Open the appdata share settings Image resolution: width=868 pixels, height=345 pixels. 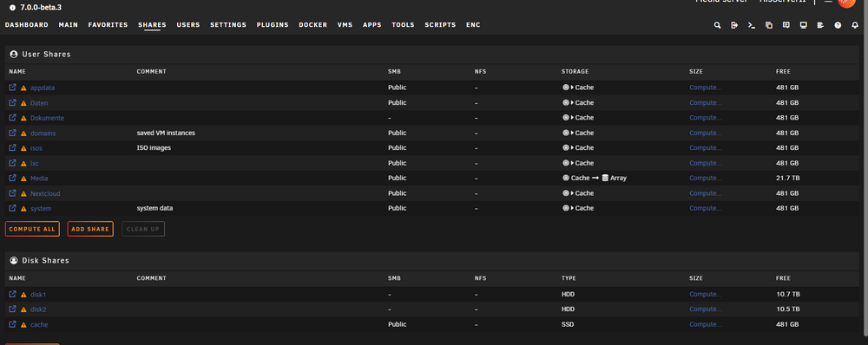pyautogui.click(x=43, y=88)
